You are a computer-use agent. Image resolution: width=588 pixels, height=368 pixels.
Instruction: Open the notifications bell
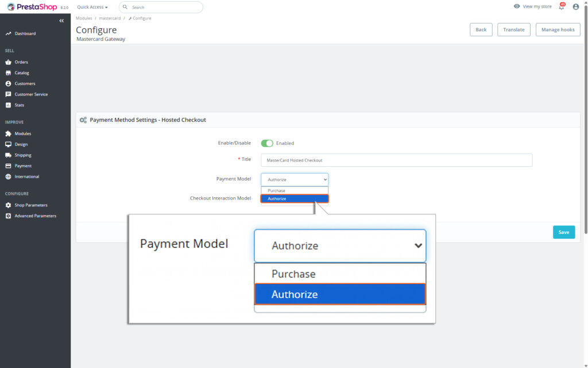point(562,6)
